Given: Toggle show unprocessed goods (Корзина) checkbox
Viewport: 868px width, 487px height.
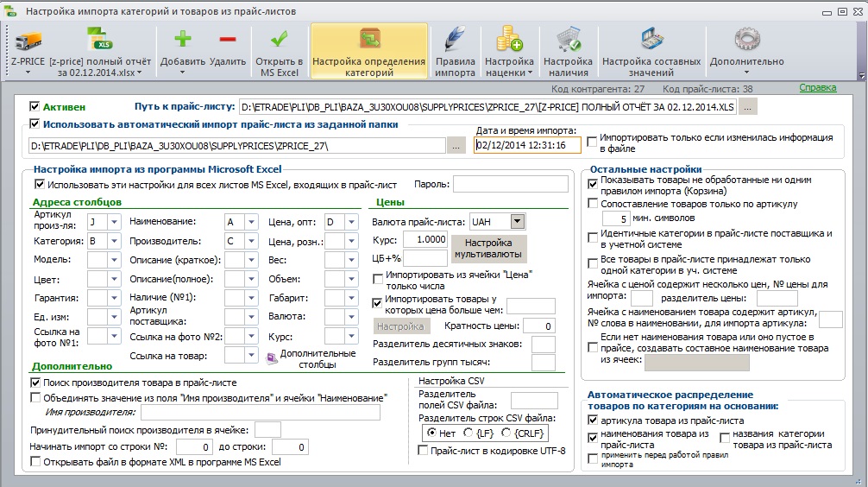Looking at the screenshot, I should [x=593, y=184].
